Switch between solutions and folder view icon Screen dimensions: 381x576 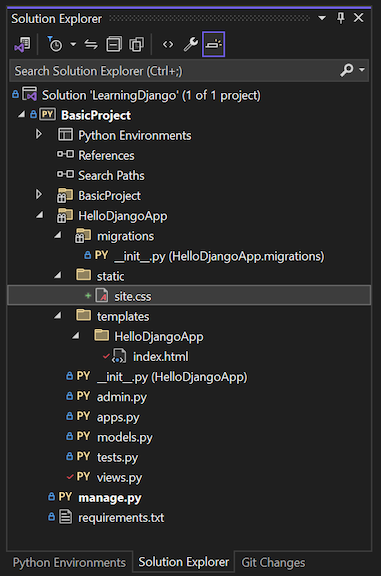pyautogui.click(x=23, y=44)
